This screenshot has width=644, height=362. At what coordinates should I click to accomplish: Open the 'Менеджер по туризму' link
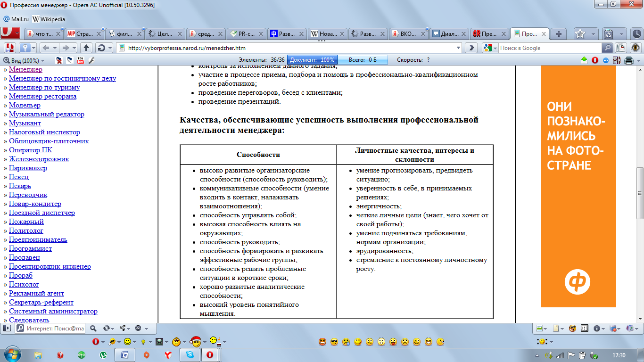pyautogui.click(x=44, y=87)
